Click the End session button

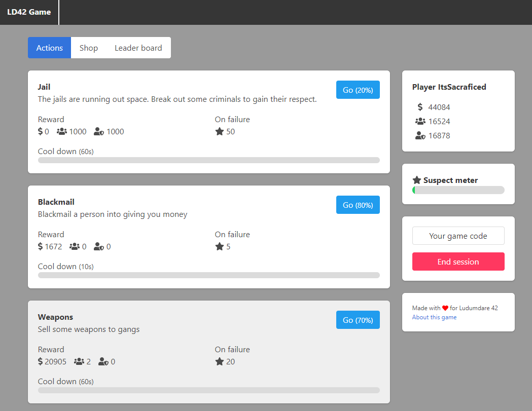[x=458, y=261]
